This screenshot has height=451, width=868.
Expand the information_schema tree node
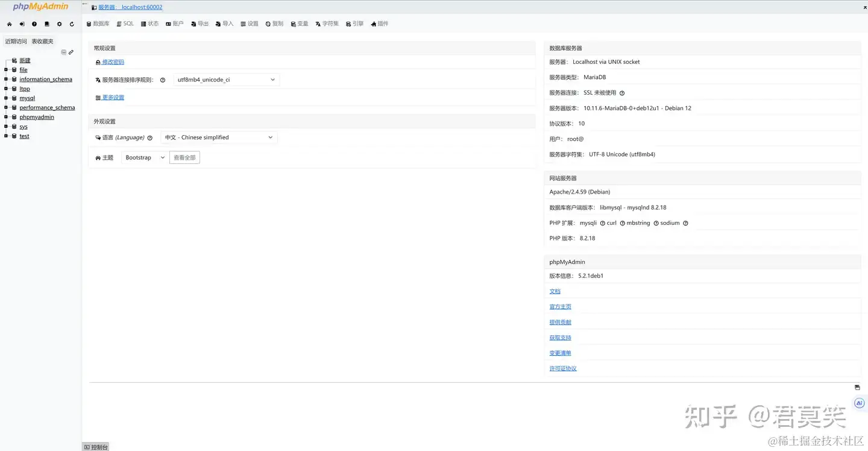6,79
